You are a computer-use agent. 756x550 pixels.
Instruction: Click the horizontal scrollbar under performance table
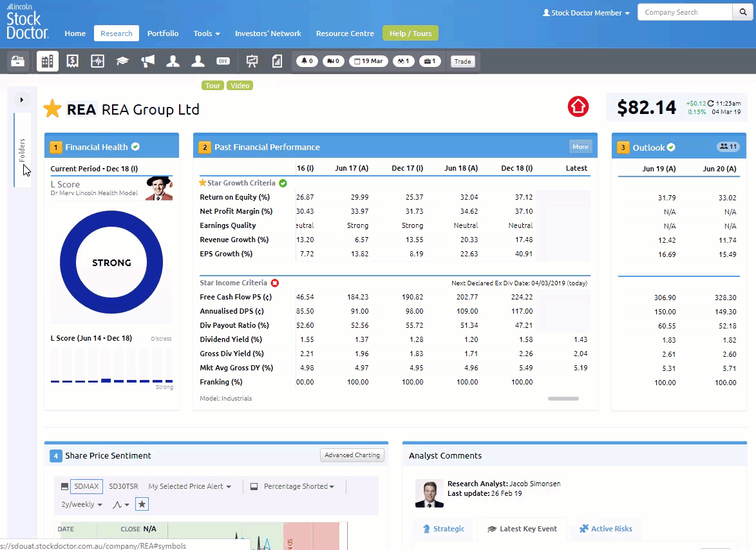pos(563,399)
